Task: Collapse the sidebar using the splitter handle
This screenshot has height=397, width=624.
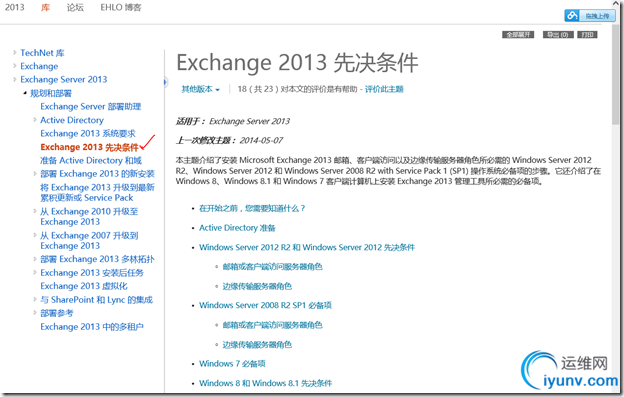Action: tap(165, 82)
